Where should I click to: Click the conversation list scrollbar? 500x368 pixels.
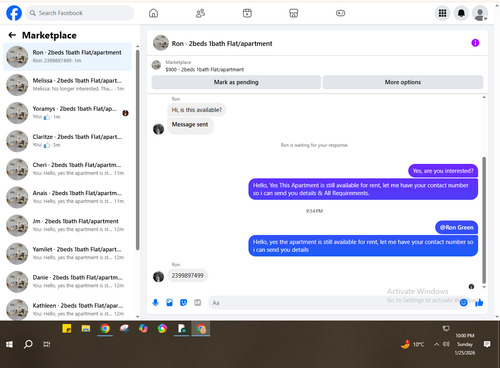[137, 150]
